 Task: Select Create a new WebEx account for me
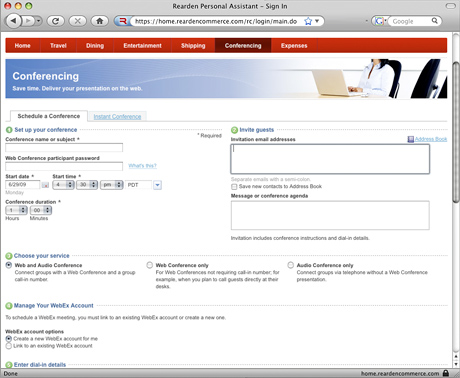pos(9,338)
